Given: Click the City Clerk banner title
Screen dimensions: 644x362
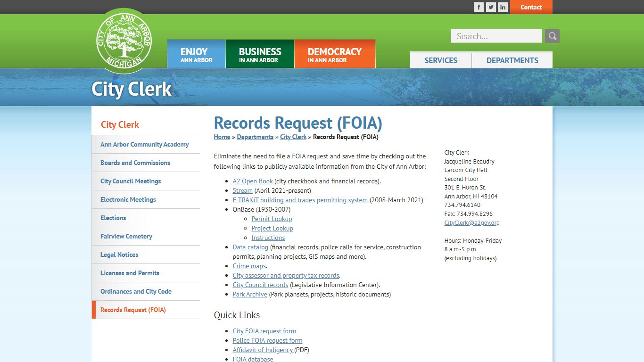Looking at the screenshot, I should pos(132,89).
